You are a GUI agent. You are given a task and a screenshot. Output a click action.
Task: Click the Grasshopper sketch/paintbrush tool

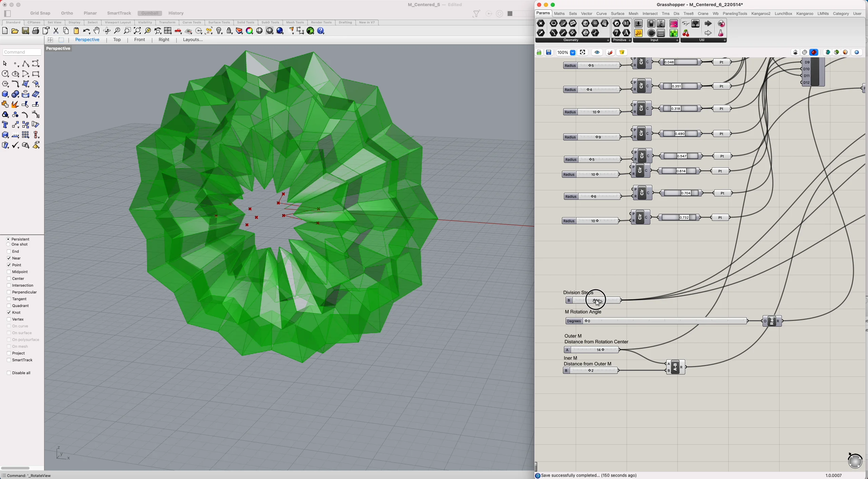click(610, 52)
